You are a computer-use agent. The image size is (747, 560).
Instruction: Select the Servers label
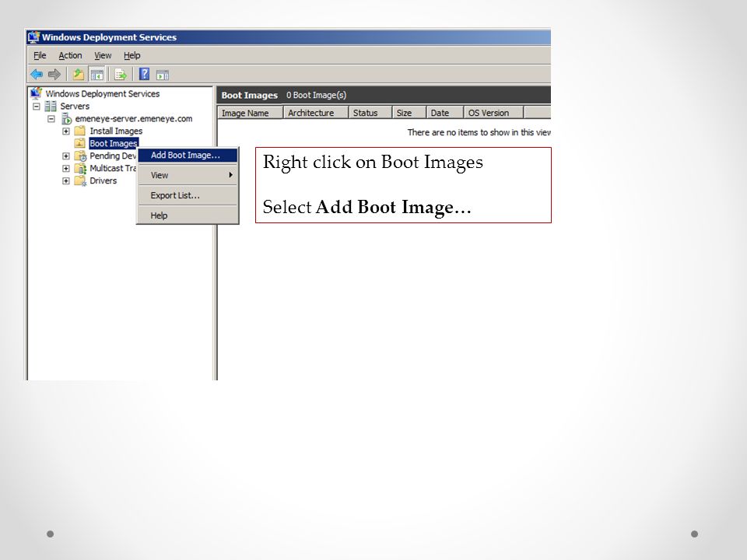point(75,106)
